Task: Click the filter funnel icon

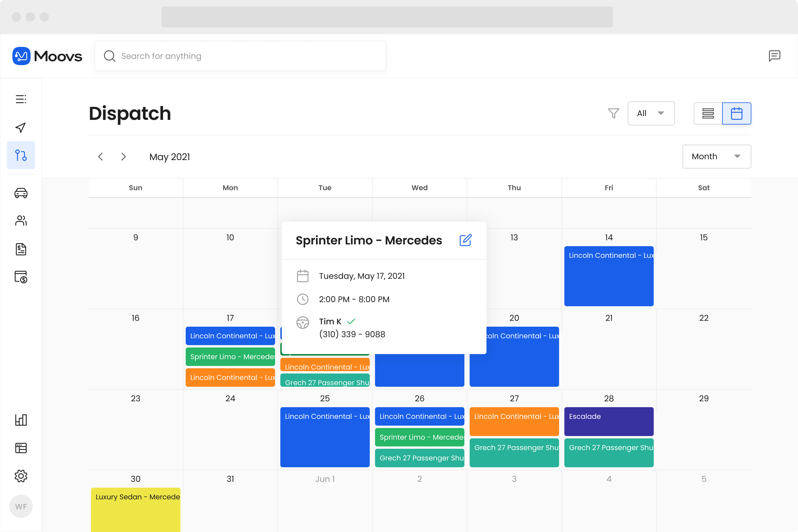Action: click(x=613, y=113)
